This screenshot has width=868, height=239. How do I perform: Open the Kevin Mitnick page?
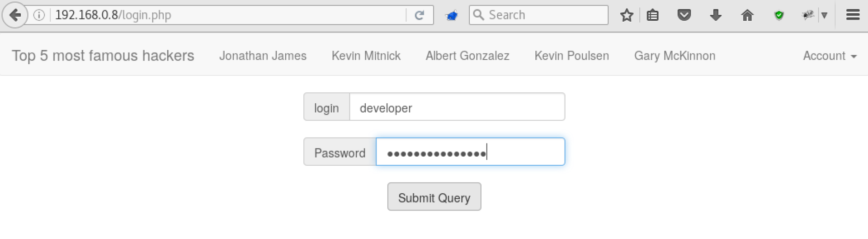[366, 56]
